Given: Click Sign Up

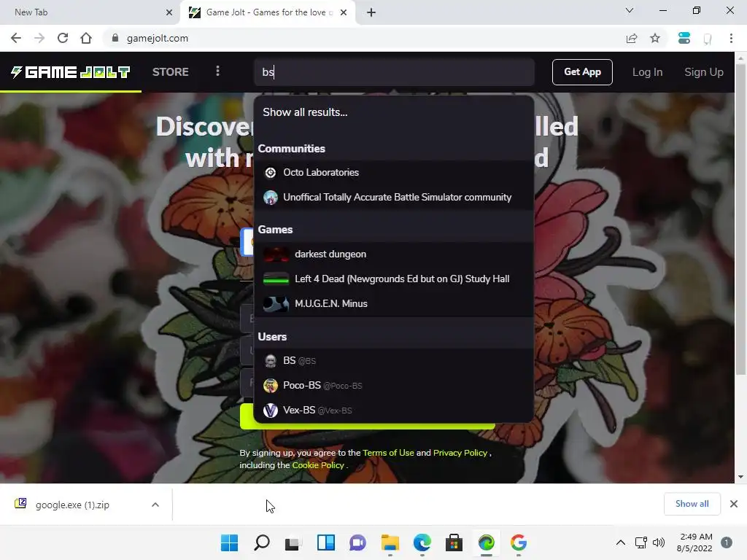Looking at the screenshot, I should (704, 72).
